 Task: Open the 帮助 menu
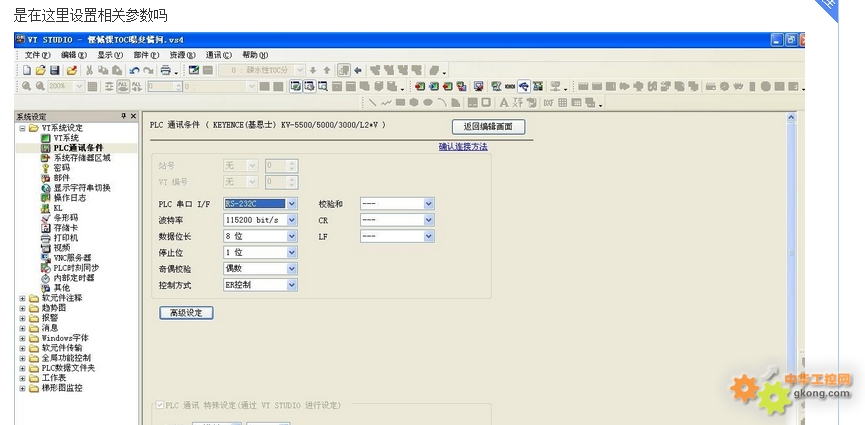pos(255,55)
